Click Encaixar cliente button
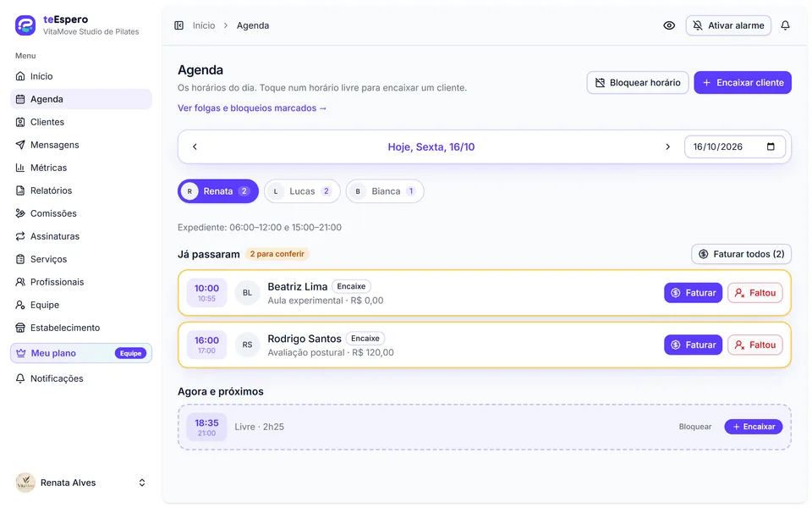 coord(743,82)
